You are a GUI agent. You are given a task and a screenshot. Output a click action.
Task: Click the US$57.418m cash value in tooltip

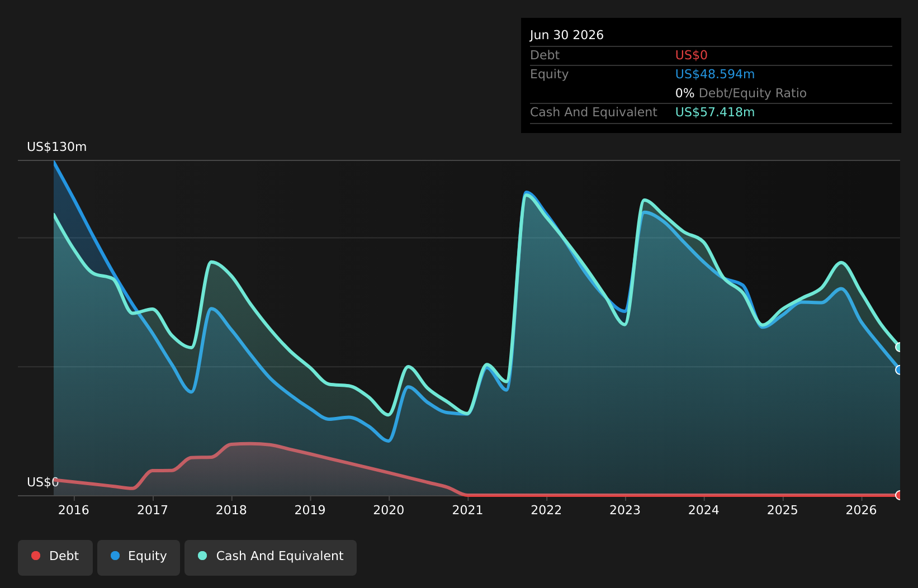click(x=715, y=112)
